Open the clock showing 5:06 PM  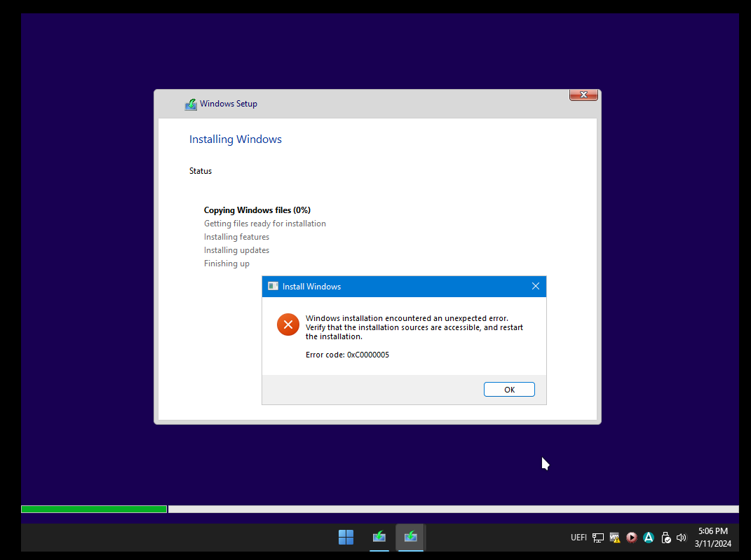point(712,531)
